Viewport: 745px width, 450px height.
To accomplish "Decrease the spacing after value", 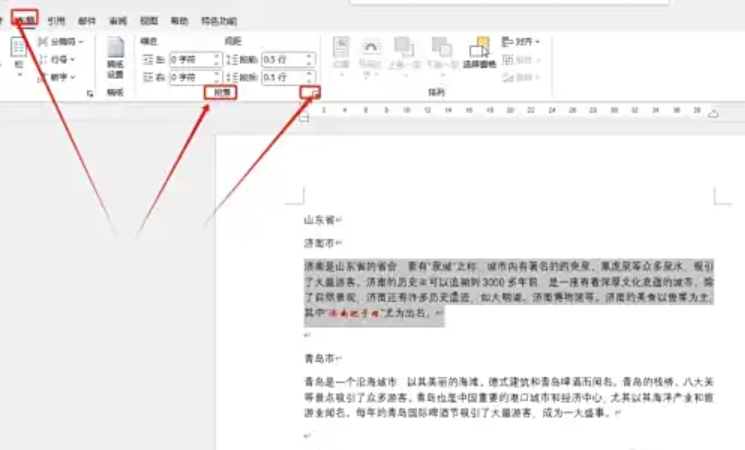I will (x=310, y=80).
